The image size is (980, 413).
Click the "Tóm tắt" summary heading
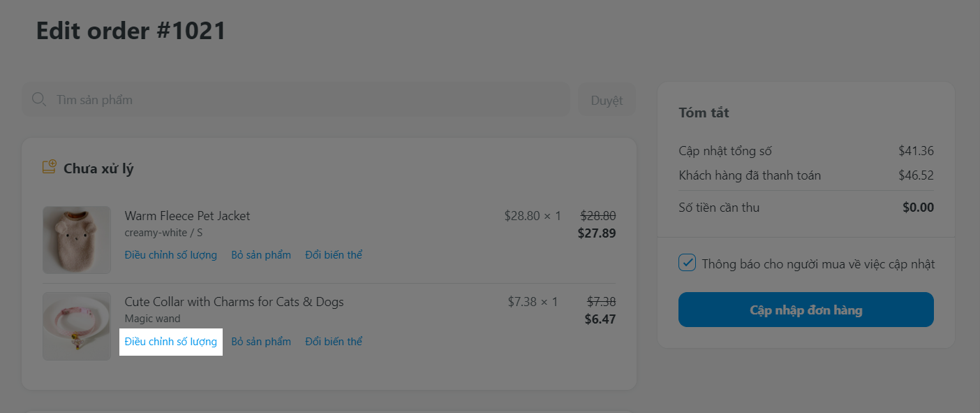704,113
